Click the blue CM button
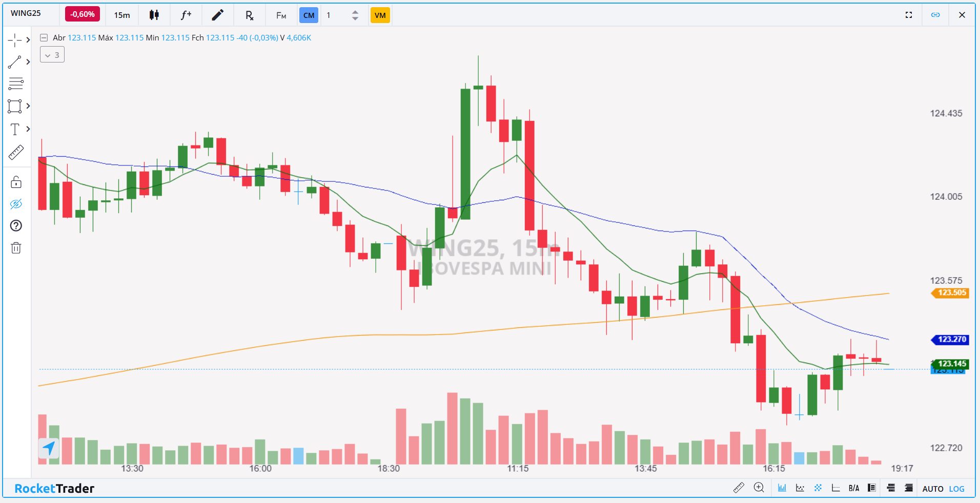The width and height of the screenshot is (980, 503). pos(309,15)
